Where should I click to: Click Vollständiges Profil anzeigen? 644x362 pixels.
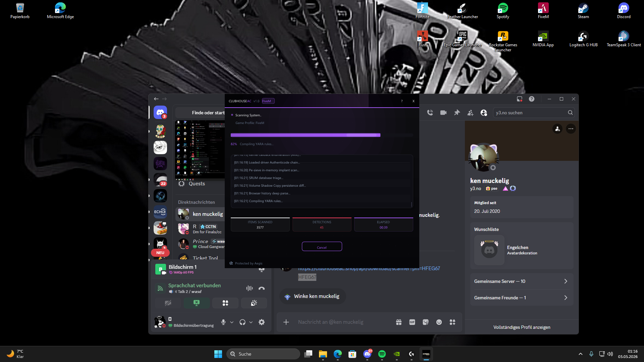522,327
